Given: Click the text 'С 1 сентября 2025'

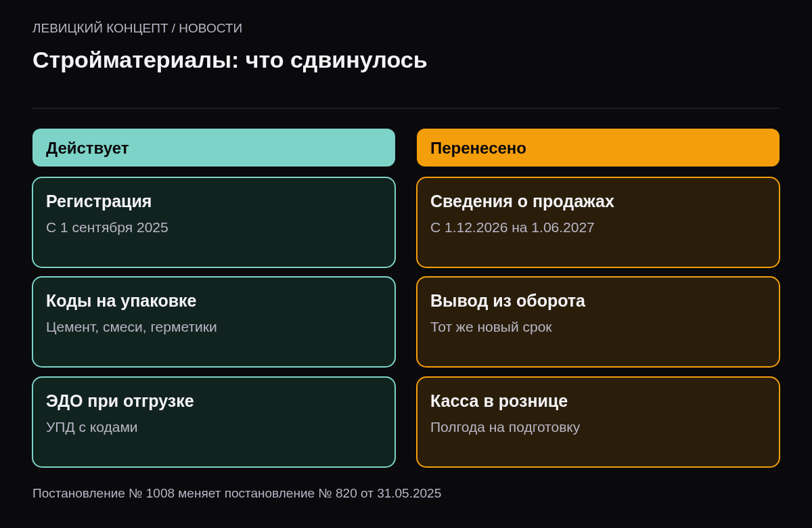Looking at the screenshot, I should [107, 227].
